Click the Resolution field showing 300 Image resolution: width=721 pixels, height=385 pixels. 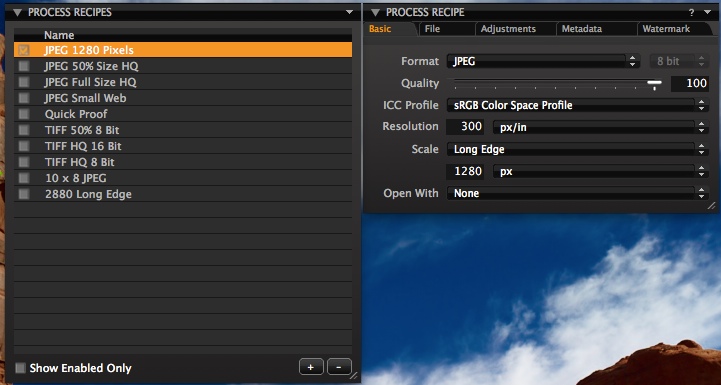tap(465, 126)
